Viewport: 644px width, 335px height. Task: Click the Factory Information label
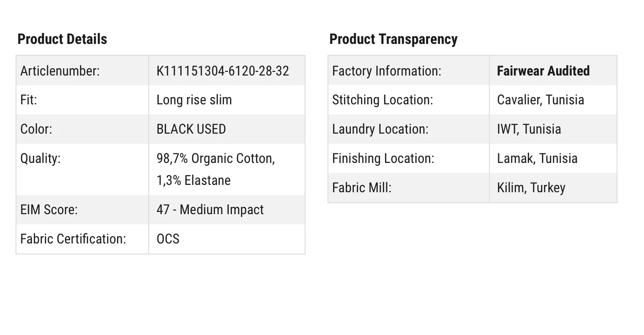[387, 71]
